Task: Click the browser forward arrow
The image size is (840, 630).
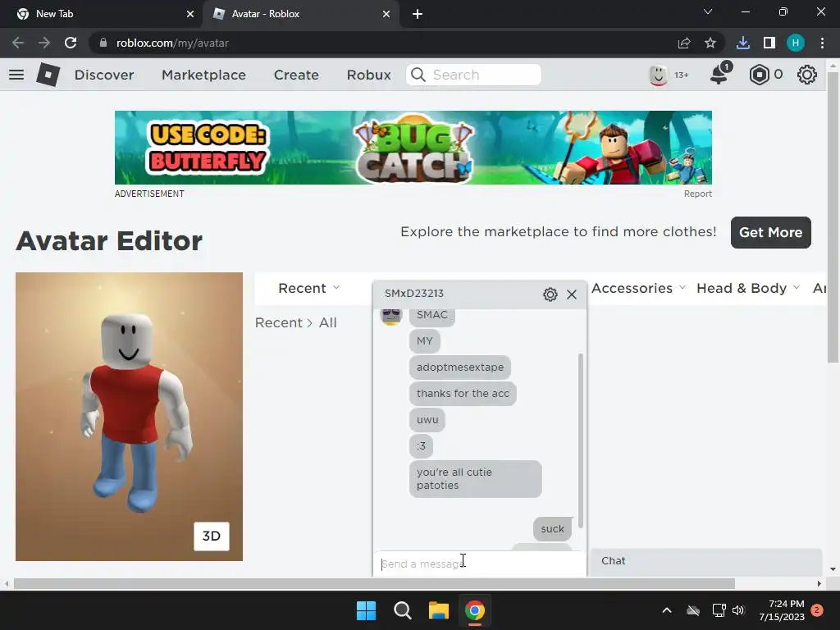Action: [x=44, y=43]
